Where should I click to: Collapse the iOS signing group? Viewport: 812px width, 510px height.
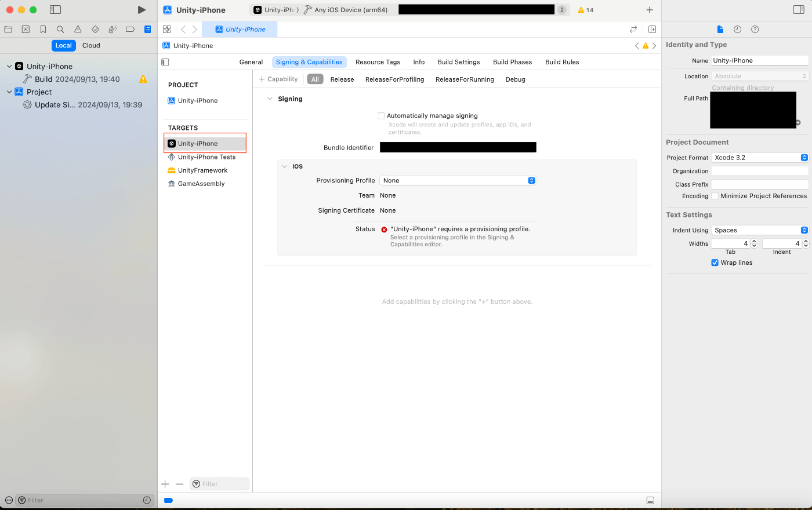pos(285,166)
